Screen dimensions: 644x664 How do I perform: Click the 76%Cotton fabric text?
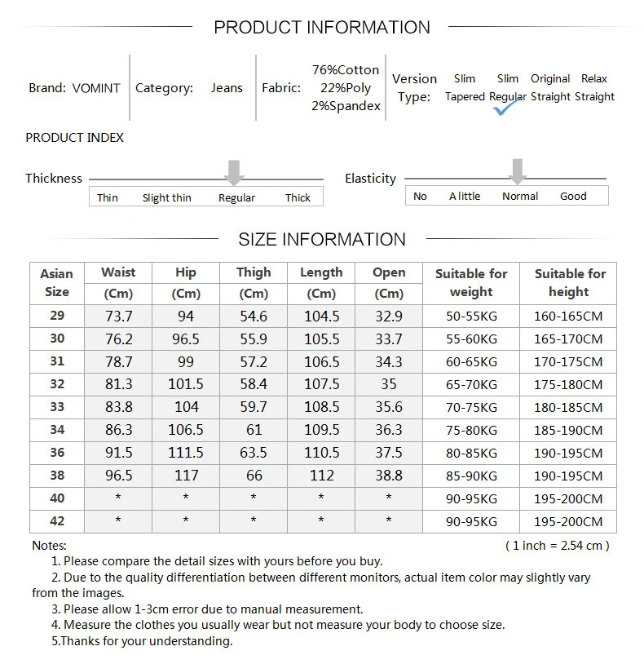click(346, 70)
